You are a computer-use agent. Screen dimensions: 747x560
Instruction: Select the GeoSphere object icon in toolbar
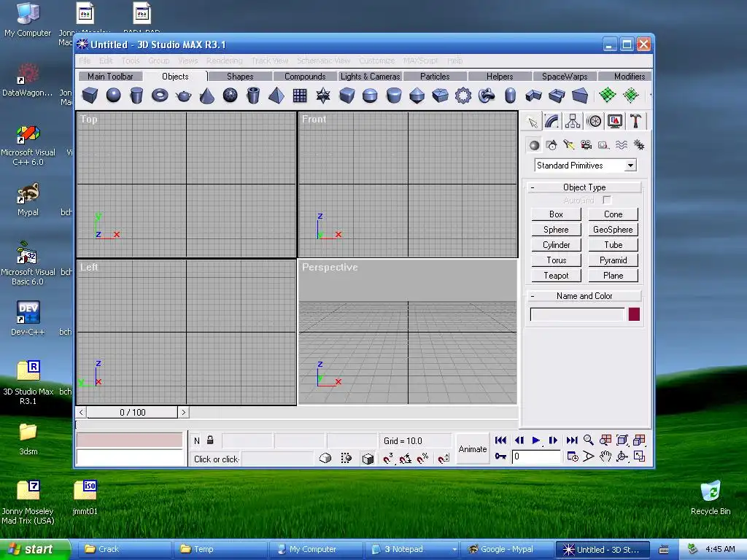[x=230, y=96]
